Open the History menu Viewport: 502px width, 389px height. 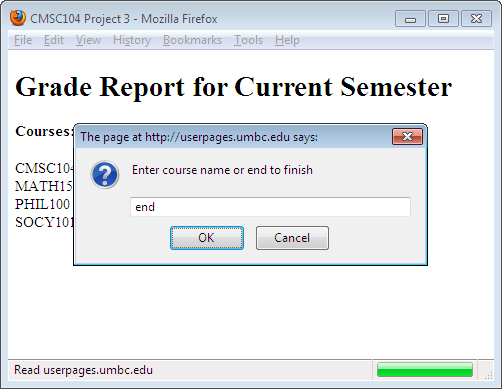pyautogui.click(x=132, y=40)
